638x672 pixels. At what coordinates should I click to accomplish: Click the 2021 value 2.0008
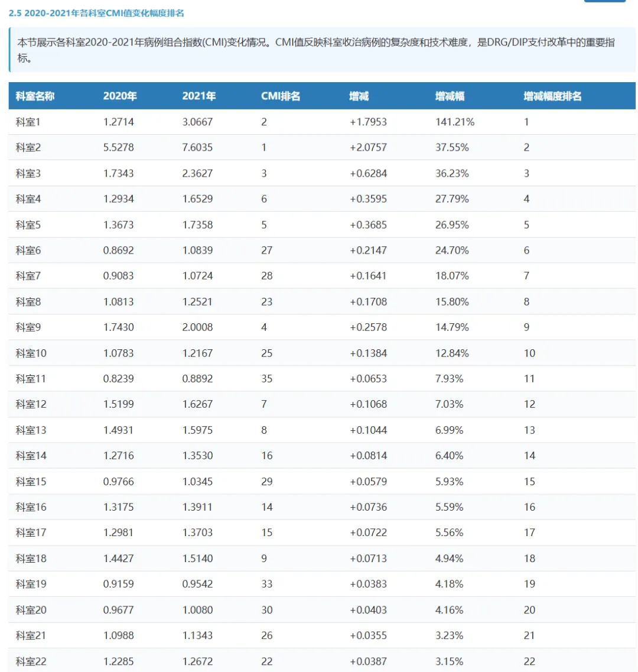[197, 327]
